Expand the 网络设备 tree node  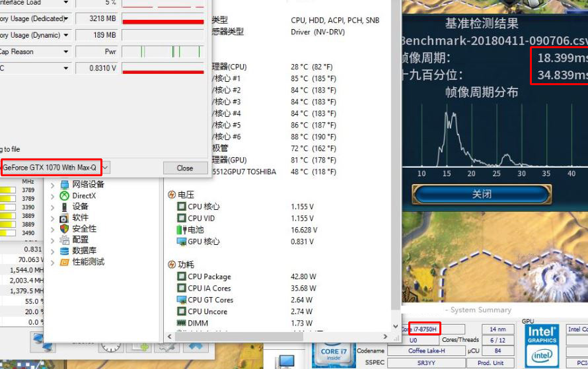tap(52, 185)
